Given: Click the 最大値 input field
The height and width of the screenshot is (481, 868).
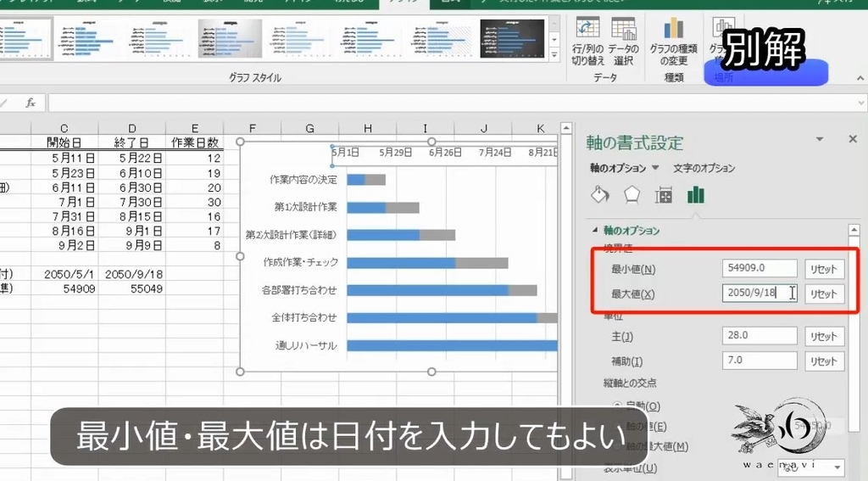Looking at the screenshot, I should click(x=759, y=294).
